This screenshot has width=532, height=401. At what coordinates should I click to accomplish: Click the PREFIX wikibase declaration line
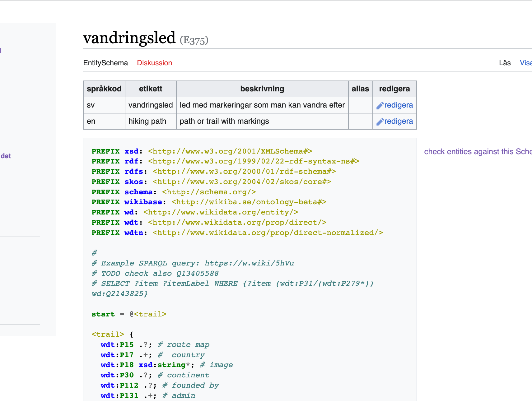click(x=208, y=202)
